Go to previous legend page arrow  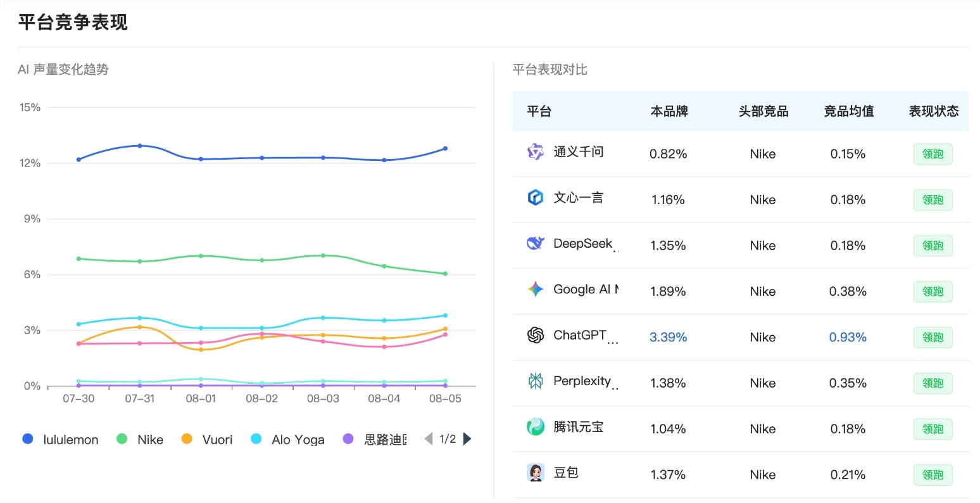(429, 439)
